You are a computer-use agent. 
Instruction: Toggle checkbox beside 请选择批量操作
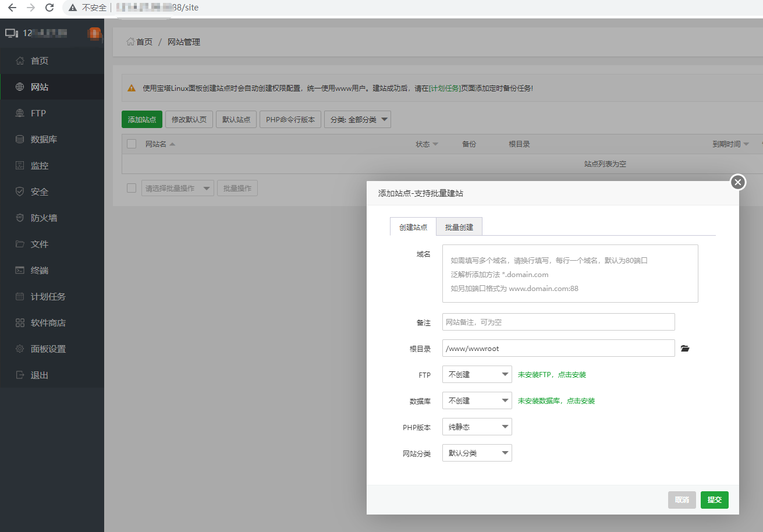tap(132, 188)
